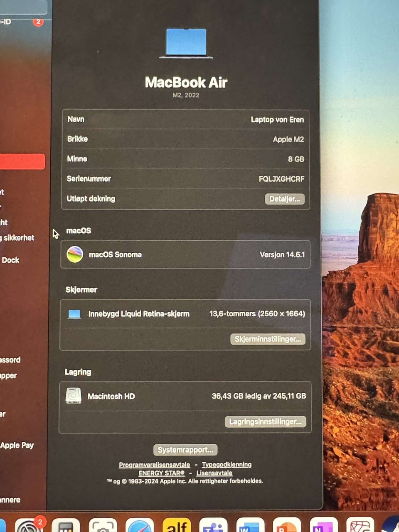Launch Safari from the Dock
This screenshot has height=532, width=399.
point(140,525)
